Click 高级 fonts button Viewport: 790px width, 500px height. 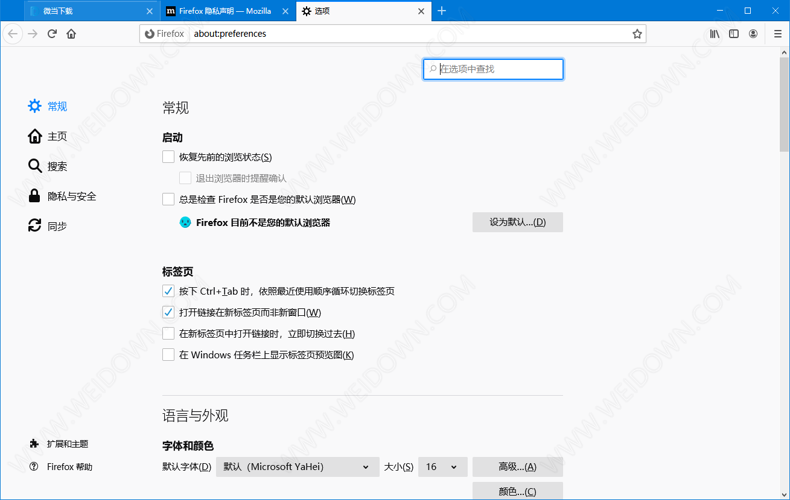[517, 467]
